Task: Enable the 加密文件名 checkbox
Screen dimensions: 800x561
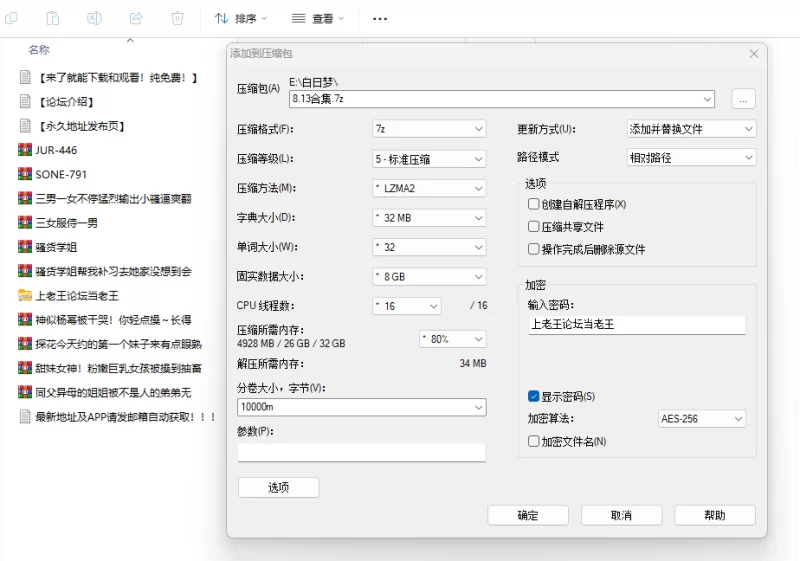Action: (x=533, y=441)
